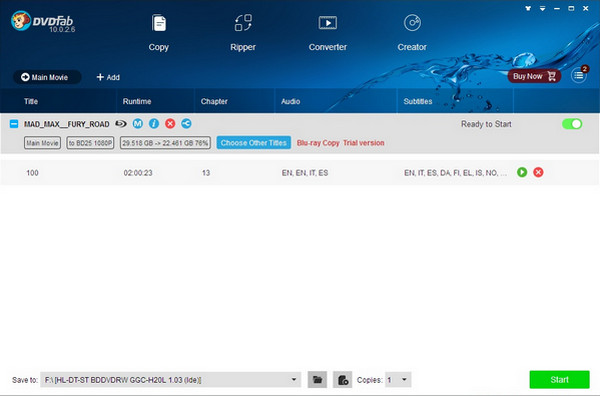
Task: Click the Trial version label
Action: [x=364, y=143]
